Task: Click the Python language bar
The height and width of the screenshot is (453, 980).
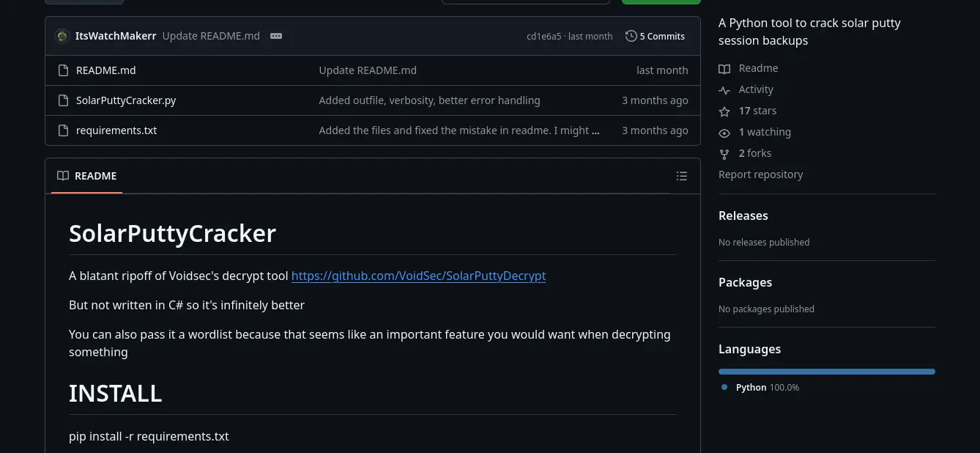Action: pyautogui.click(x=826, y=372)
